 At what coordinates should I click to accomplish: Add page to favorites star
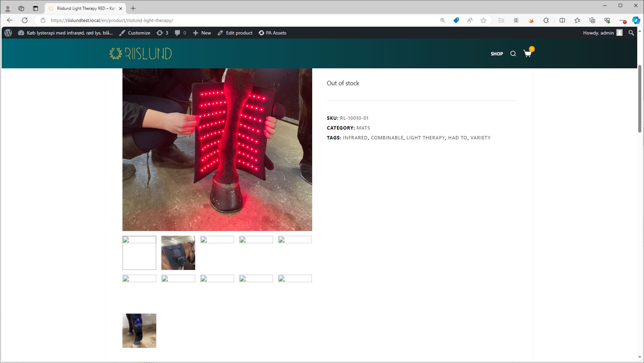point(483,20)
